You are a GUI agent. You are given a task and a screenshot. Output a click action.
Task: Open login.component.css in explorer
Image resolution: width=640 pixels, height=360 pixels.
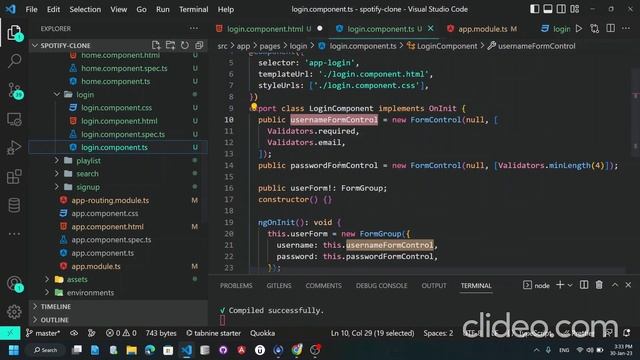click(x=116, y=108)
